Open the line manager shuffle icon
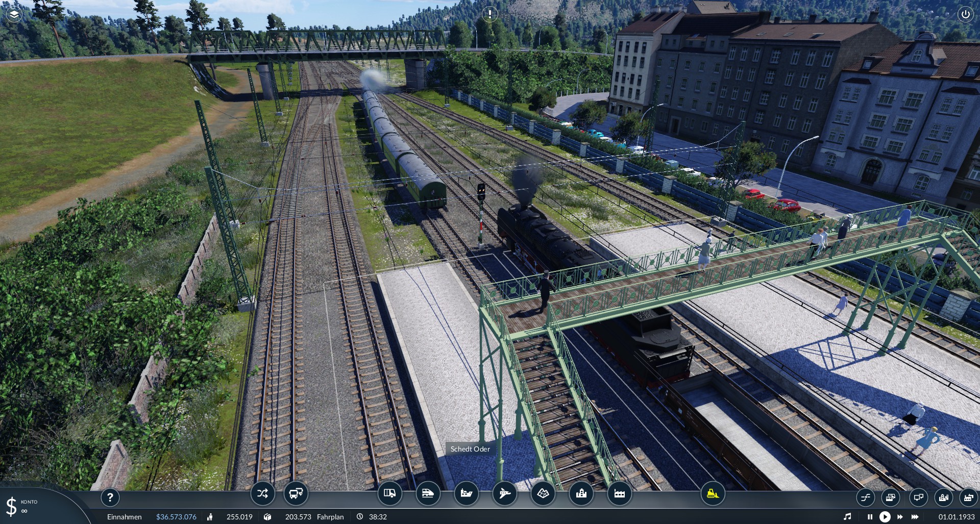 pos(262,493)
